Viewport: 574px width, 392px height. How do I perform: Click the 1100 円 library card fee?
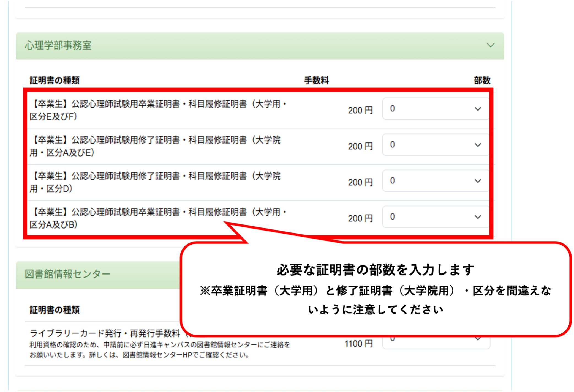(358, 344)
